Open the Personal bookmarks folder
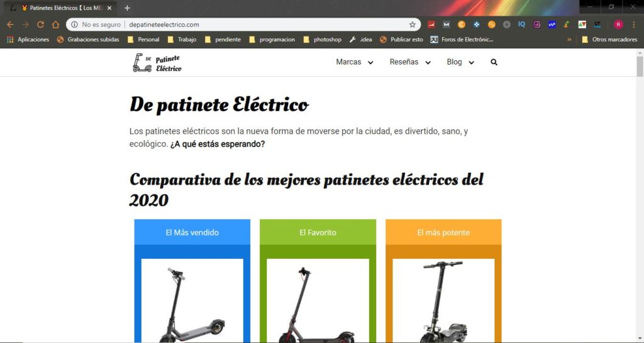Viewport: 644px width, 343px height. pyautogui.click(x=143, y=40)
